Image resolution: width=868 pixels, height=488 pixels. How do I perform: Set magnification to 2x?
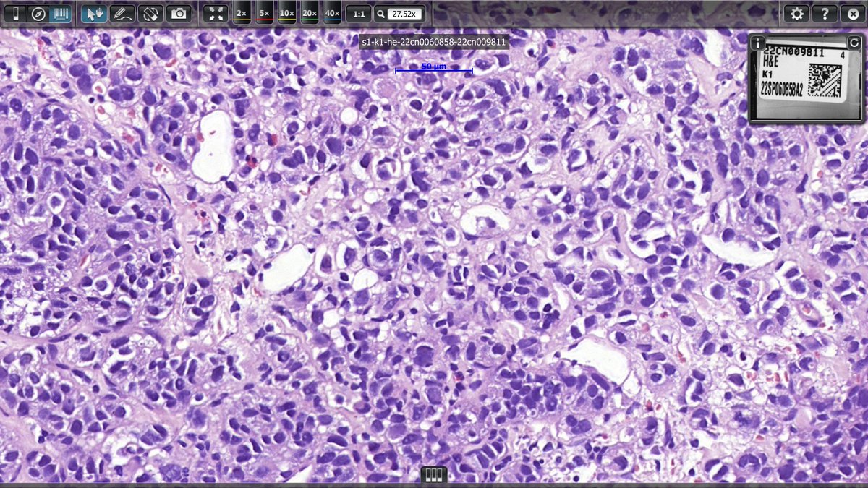point(242,14)
